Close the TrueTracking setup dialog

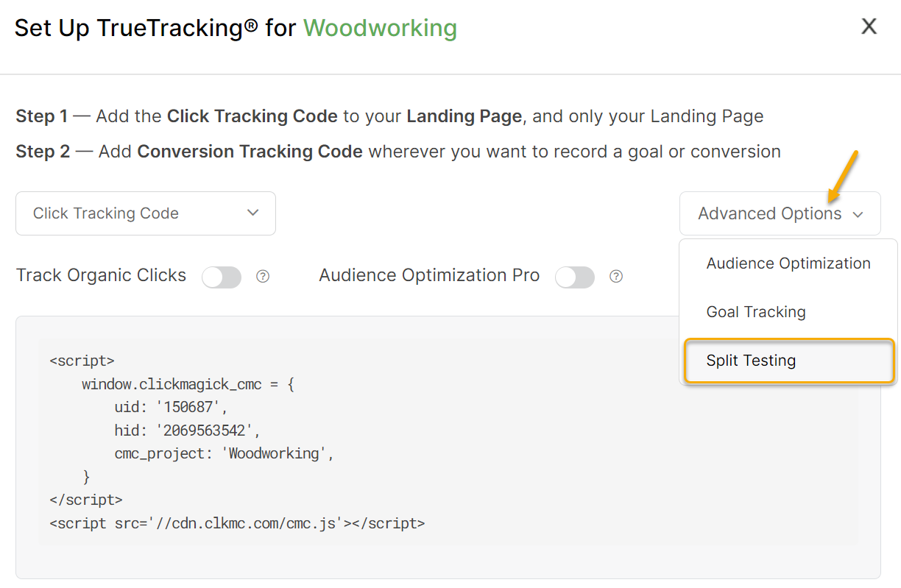tap(869, 27)
